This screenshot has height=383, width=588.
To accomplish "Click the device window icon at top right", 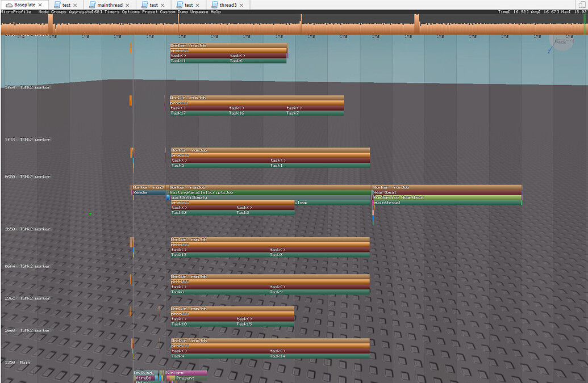I will pos(582,5).
